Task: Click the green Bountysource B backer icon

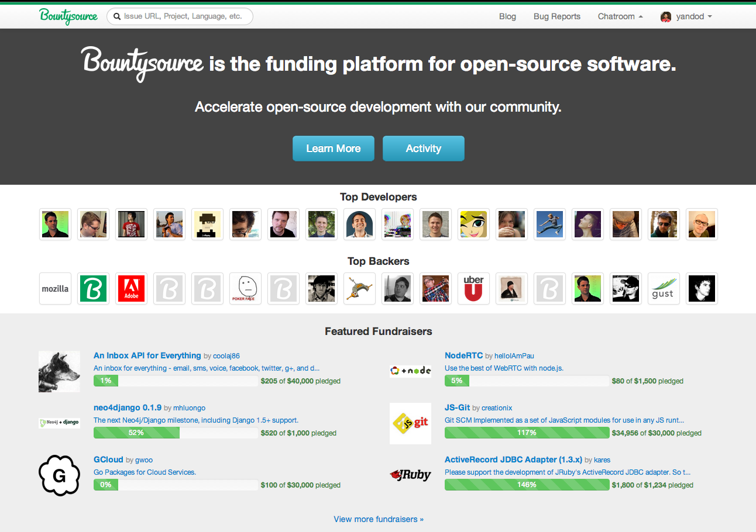Action: pyautogui.click(x=93, y=289)
